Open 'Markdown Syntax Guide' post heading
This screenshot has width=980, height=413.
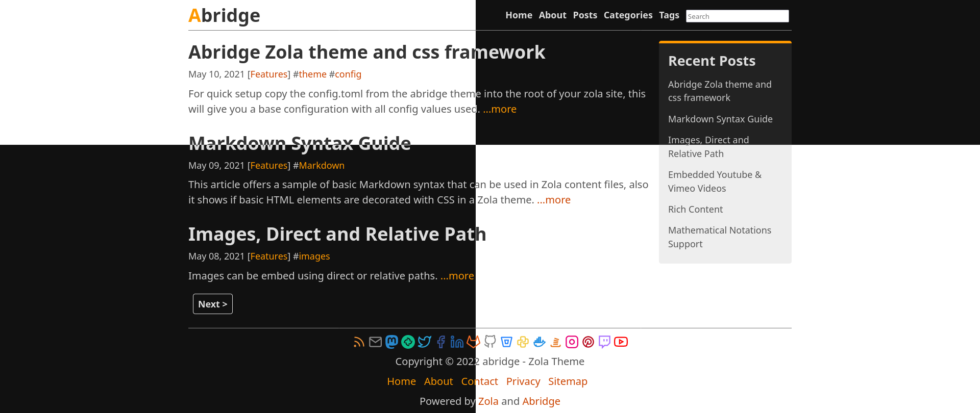point(300,143)
